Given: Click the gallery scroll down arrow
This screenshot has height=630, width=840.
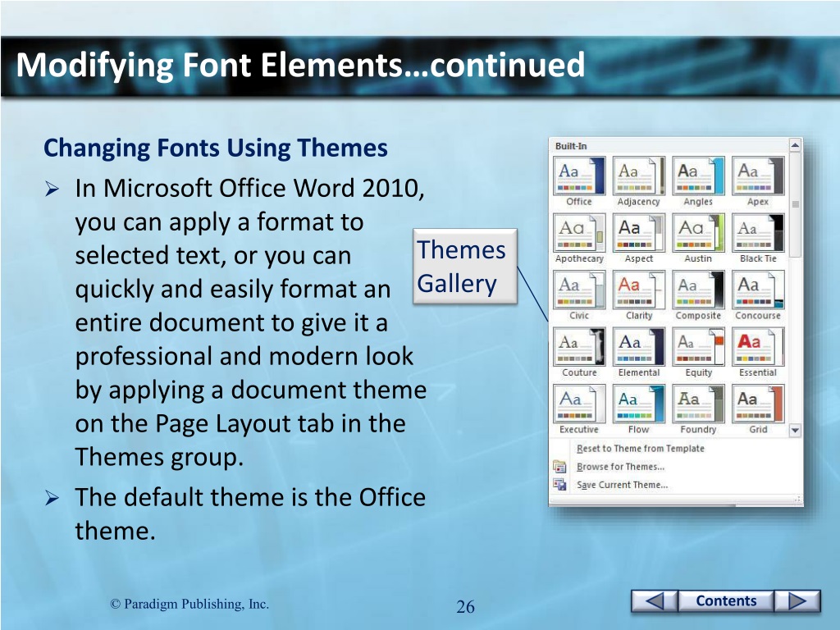Looking at the screenshot, I should click(795, 430).
